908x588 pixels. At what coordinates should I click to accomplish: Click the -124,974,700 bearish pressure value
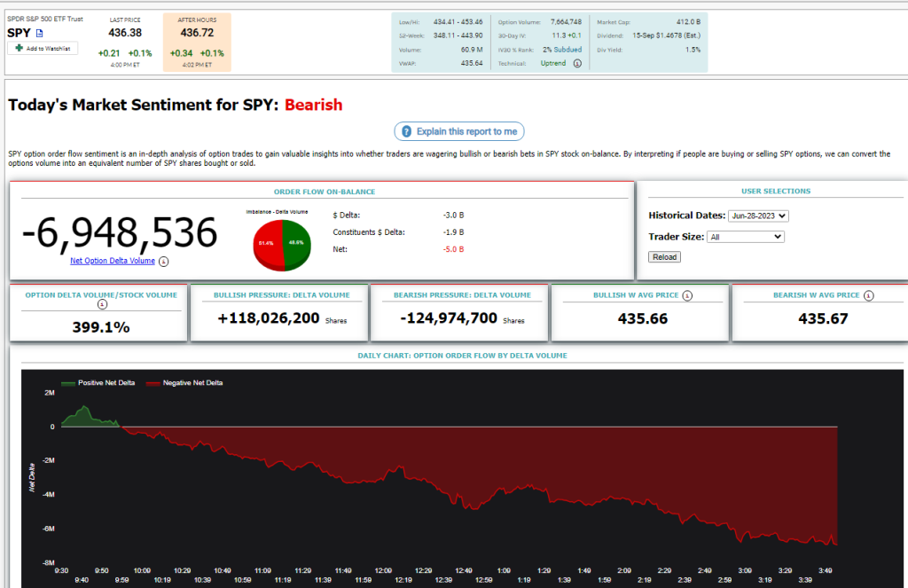449,318
